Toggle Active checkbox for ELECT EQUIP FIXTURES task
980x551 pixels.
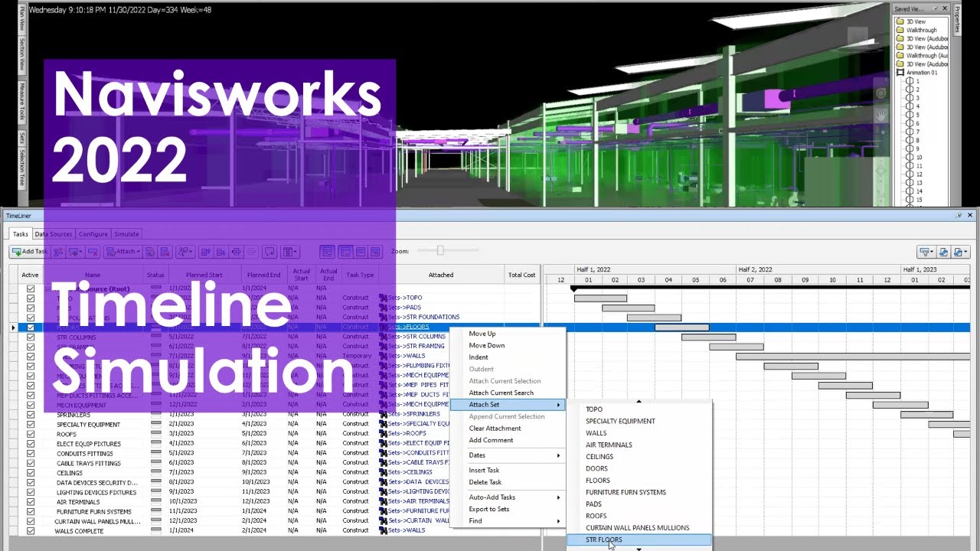pyautogui.click(x=31, y=443)
